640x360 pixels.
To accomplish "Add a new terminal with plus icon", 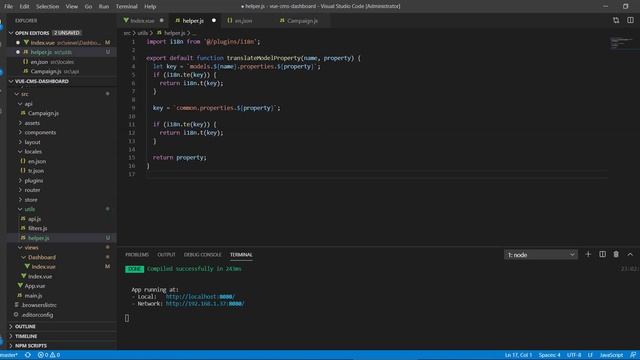I will [588, 254].
